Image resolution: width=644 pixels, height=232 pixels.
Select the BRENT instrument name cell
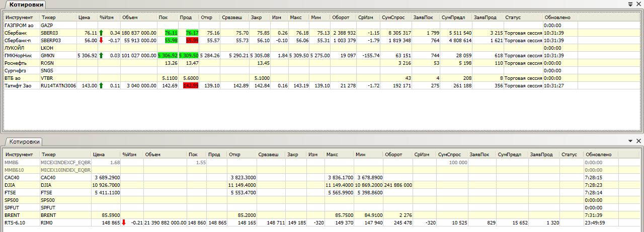(x=22, y=215)
